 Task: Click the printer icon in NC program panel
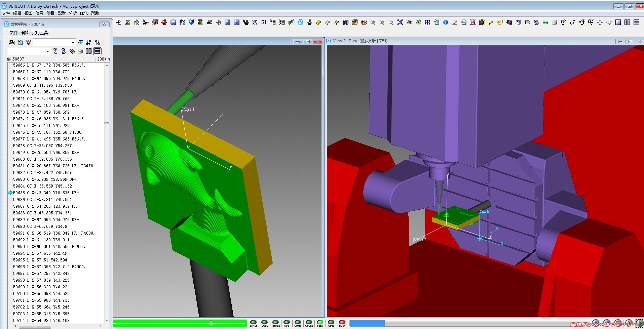tap(80, 51)
